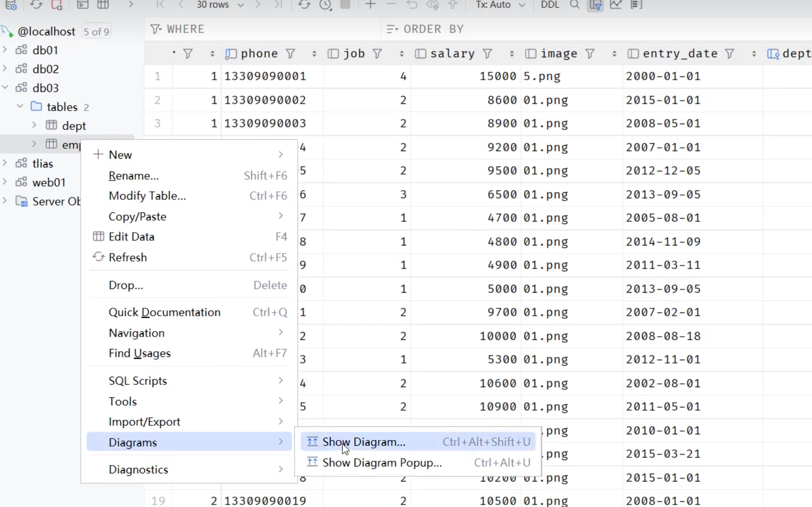Click the clock auto-refresh icon
812x507 pixels.
pos(325,5)
